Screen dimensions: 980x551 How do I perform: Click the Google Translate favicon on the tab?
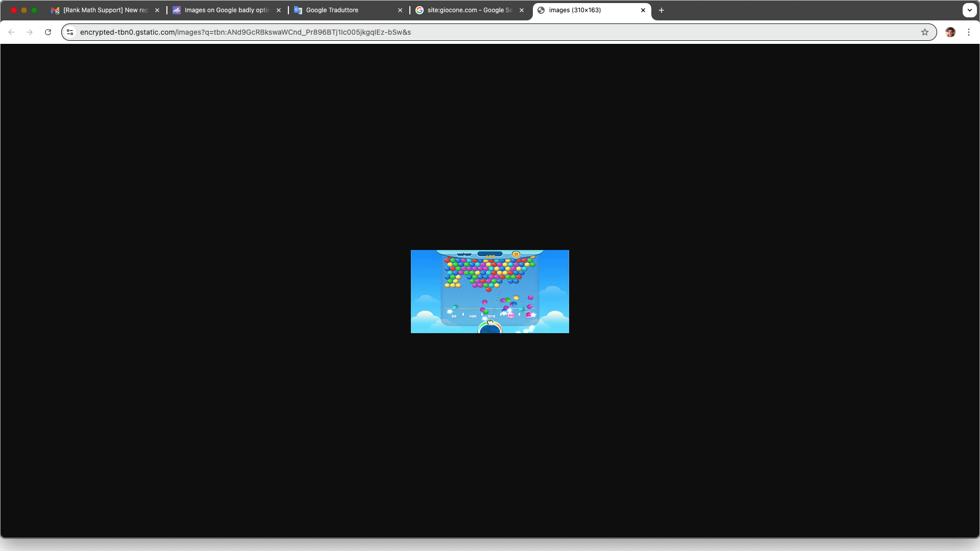pos(298,10)
